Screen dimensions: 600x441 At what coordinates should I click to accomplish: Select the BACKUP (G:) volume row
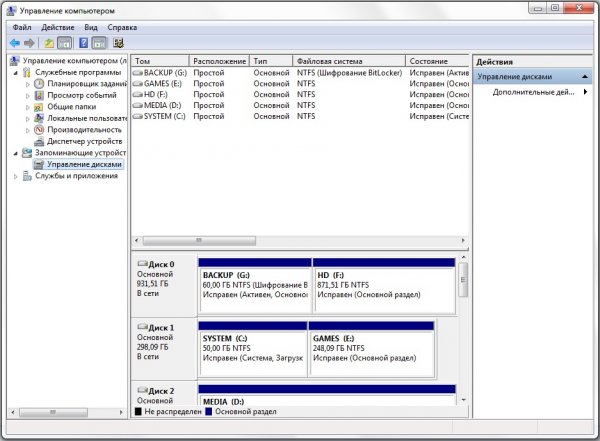(x=300, y=73)
